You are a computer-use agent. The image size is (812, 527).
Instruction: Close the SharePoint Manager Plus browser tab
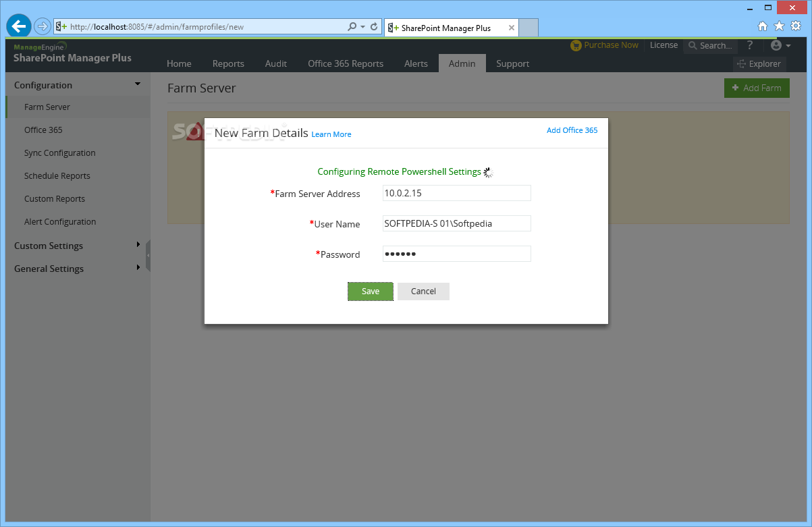coord(512,28)
